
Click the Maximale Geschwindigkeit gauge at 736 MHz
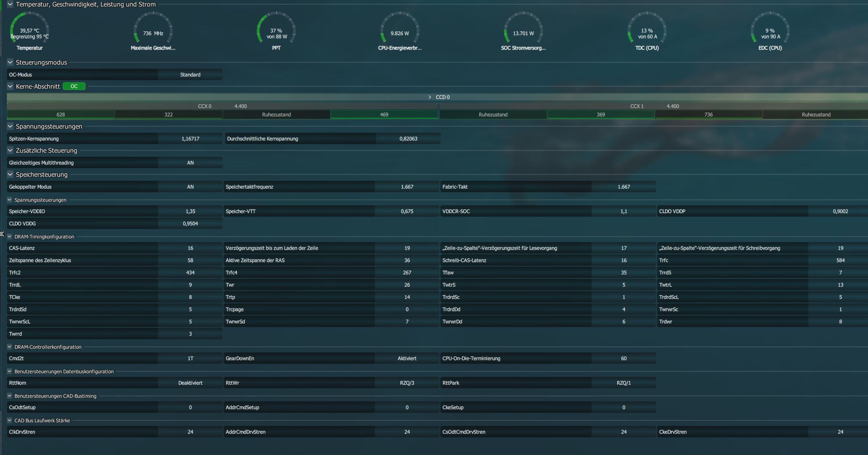[x=153, y=31]
